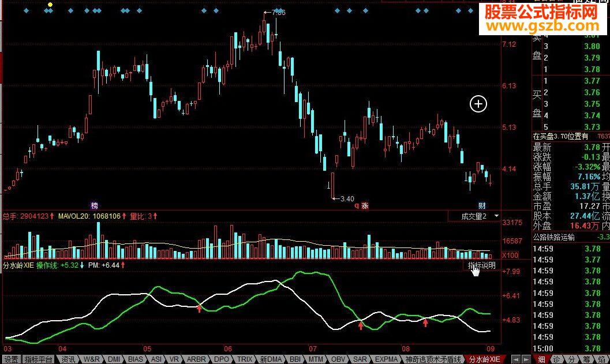
Task: Click the 分水岭XIE indicator name label
Action: [18, 265]
